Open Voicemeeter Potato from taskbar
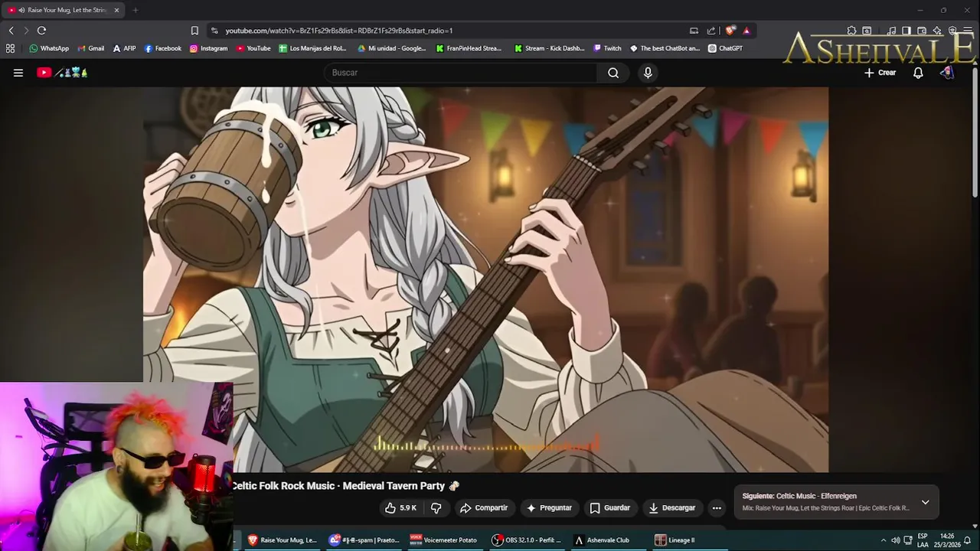Viewport: 980px width, 551px height. pos(444,540)
